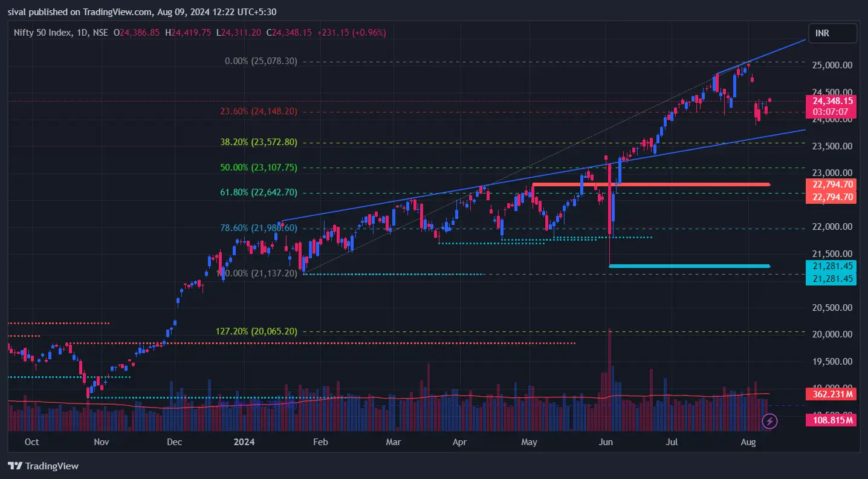This screenshot has width=868, height=479.
Task: Click 22,000.00 on the price axis
Action: pyautogui.click(x=831, y=227)
